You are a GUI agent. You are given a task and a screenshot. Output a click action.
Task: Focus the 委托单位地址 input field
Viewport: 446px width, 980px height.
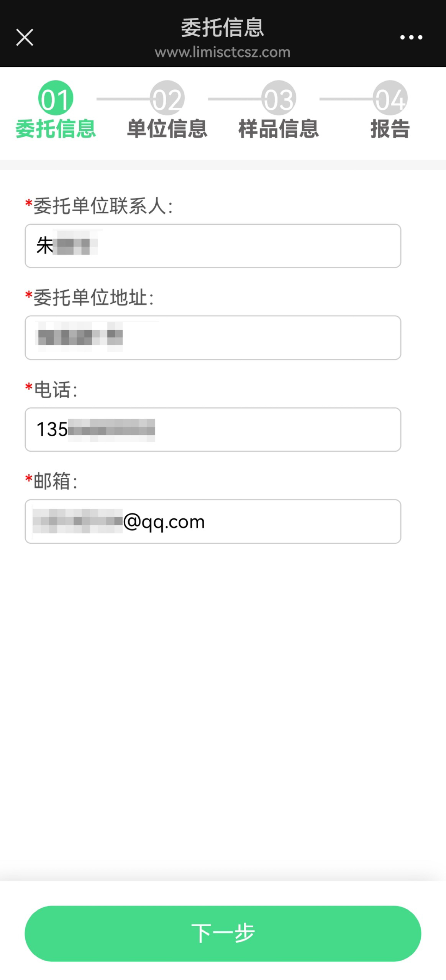pos(213,337)
